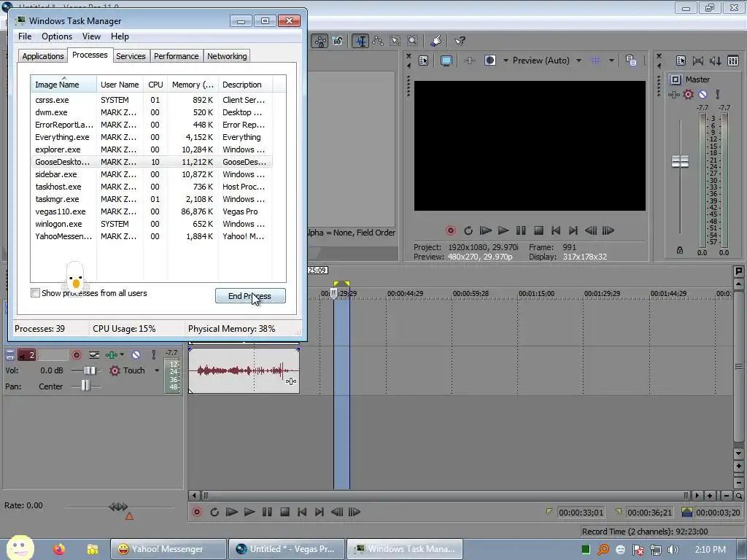Screen dimensions: 747x560
Task: Open the File menu in Task Manager
Action: [x=25, y=36]
